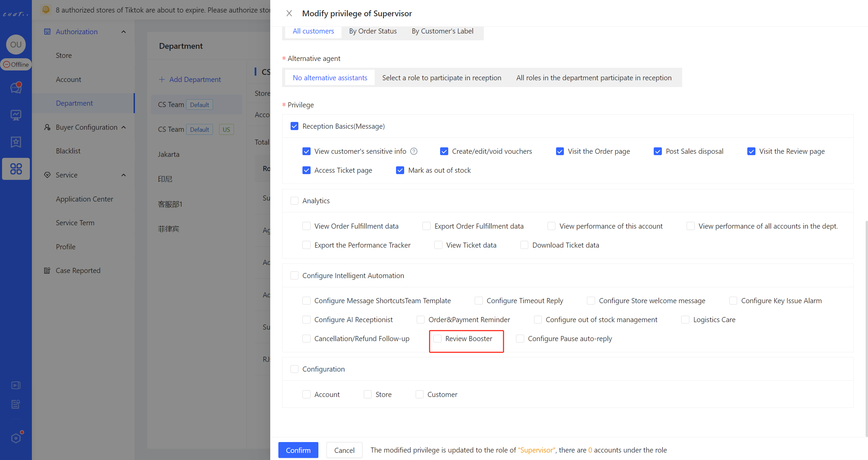This screenshot has width=868, height=460.
Task: Uncheck Reception Basics(Message) checkbox
Action: click(x=294, y=126)
